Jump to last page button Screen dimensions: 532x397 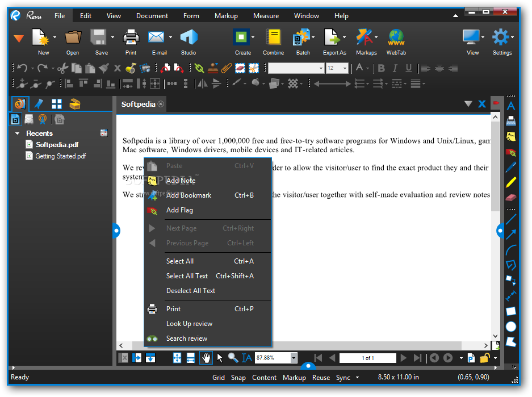[417, 358]
